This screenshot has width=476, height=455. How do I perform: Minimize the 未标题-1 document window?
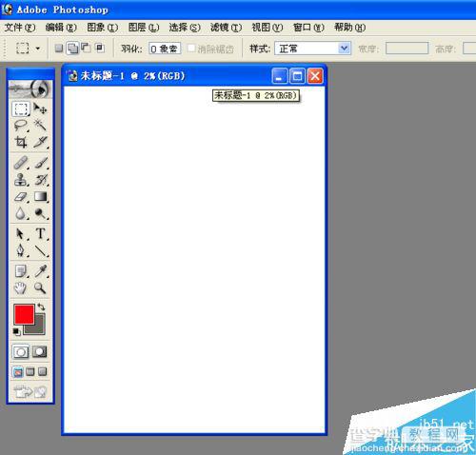tap(280, 76)
